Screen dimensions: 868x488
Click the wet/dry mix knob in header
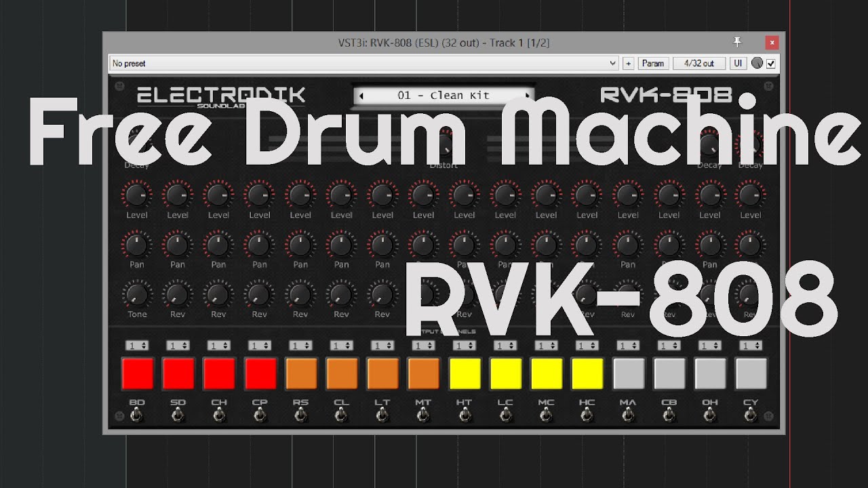pos(757,63)
